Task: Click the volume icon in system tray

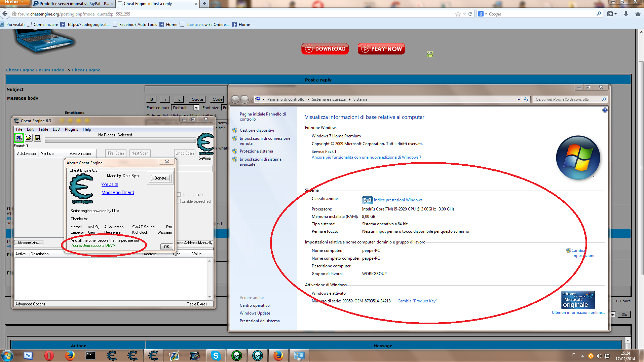Action: point(599,356)
